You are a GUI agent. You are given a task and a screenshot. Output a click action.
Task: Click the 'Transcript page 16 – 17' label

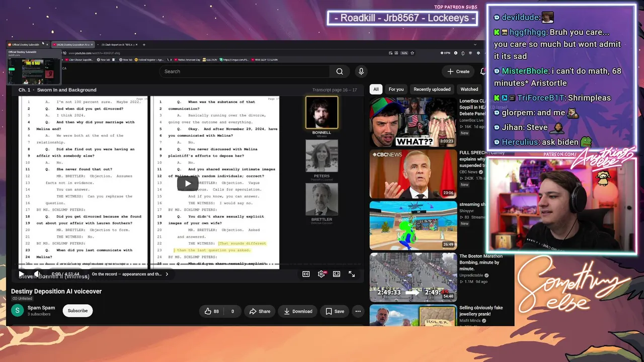[x=335, y=90]
